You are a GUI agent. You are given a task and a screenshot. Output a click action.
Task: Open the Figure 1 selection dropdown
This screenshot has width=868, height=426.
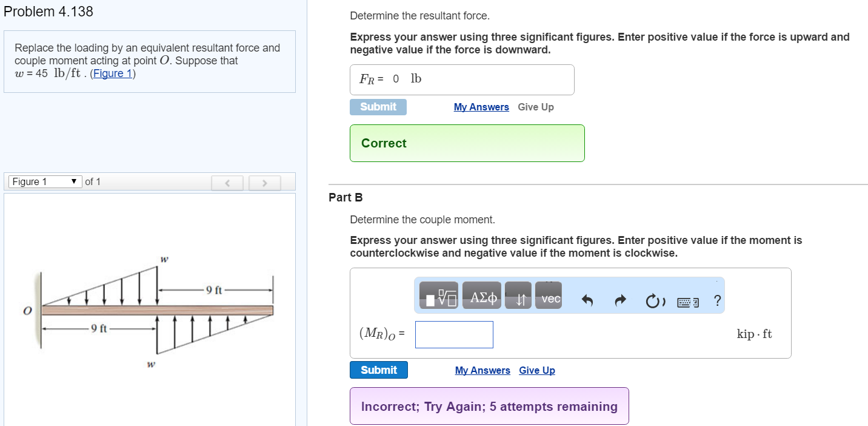[44, 181]
